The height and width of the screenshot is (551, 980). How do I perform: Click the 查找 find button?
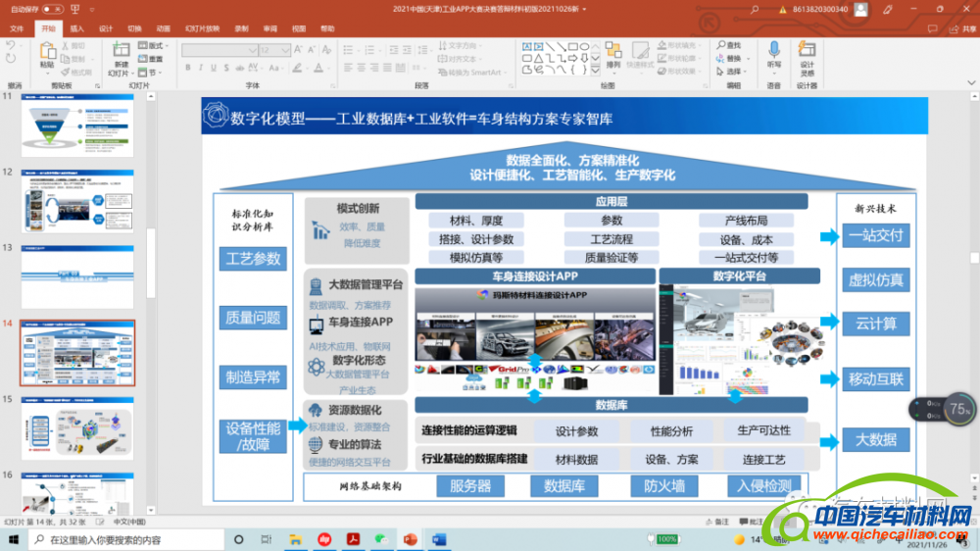(729, 45)
